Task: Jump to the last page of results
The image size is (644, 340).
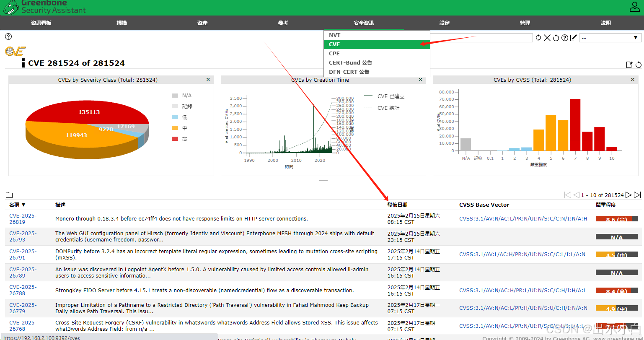Action: 637,195
